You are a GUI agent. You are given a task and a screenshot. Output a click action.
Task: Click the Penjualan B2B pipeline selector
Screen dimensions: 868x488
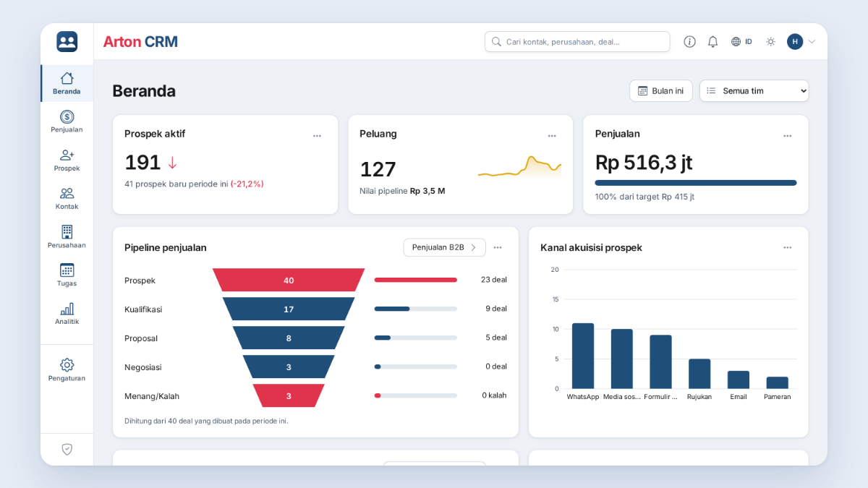coord(444,247)
